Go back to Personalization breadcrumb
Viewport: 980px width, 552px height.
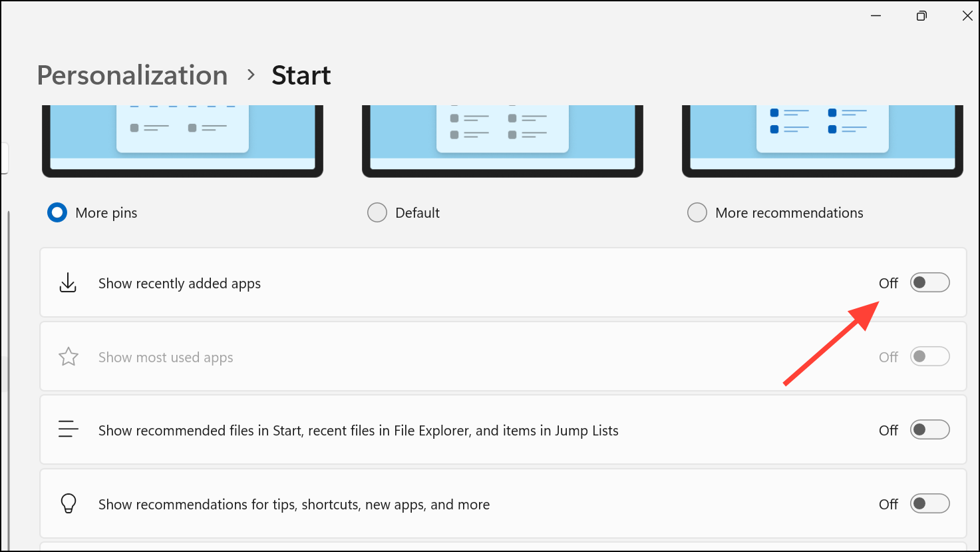click(132, 75)
